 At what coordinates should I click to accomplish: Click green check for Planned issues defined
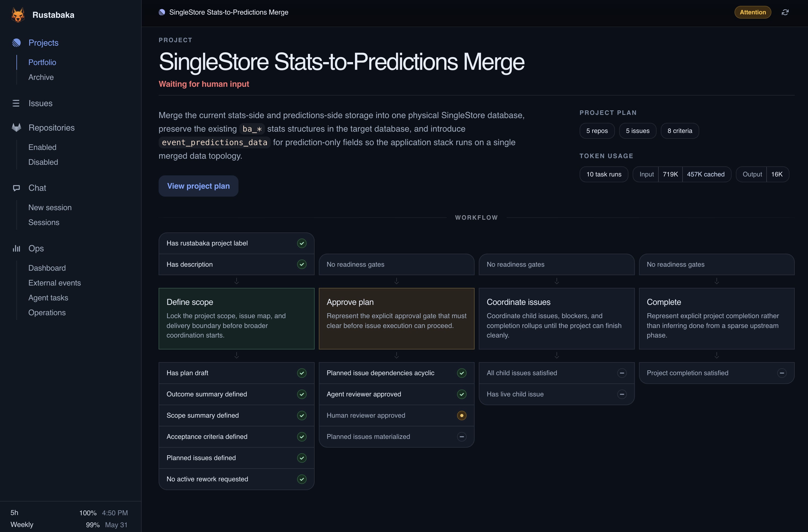pos(301,458)
